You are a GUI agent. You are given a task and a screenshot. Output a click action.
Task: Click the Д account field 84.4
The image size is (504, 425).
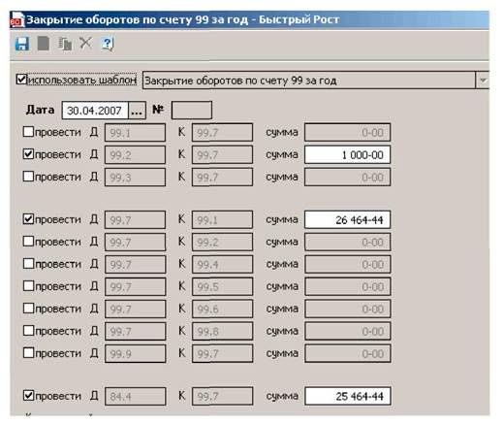(x=136, y=397)
